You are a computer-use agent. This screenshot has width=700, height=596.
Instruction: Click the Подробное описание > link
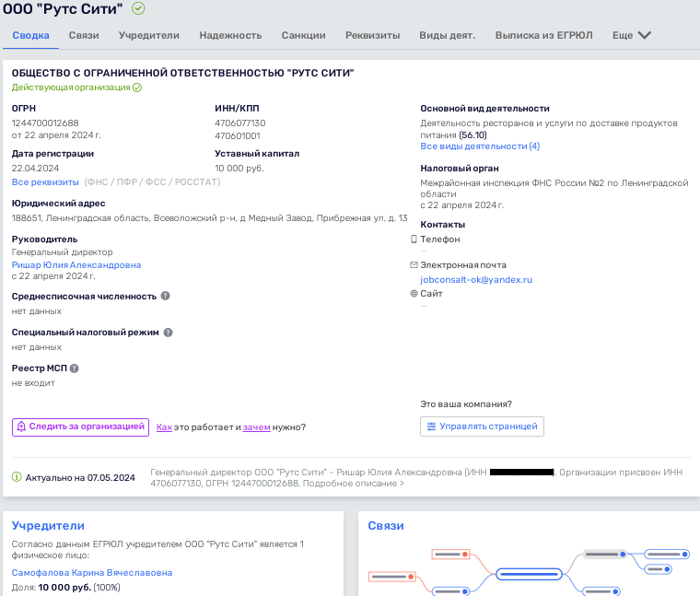353,484
